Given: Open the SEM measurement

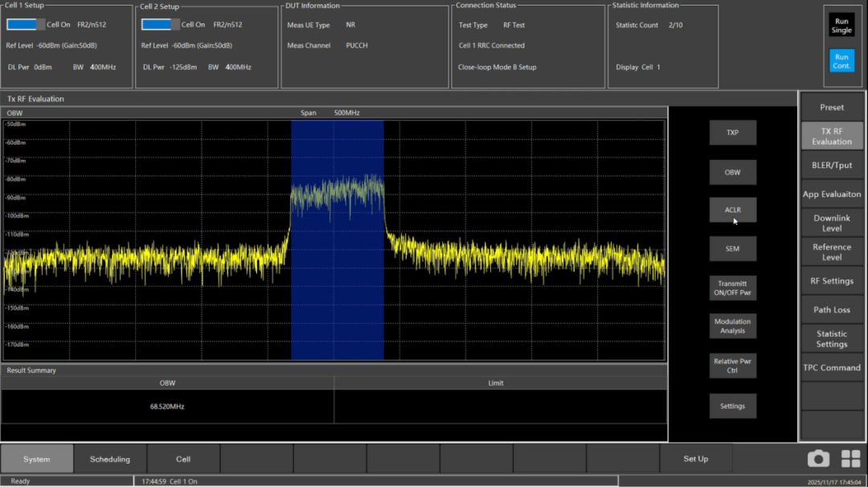Looking at the screenshot, I should click(x=732, y=248).
